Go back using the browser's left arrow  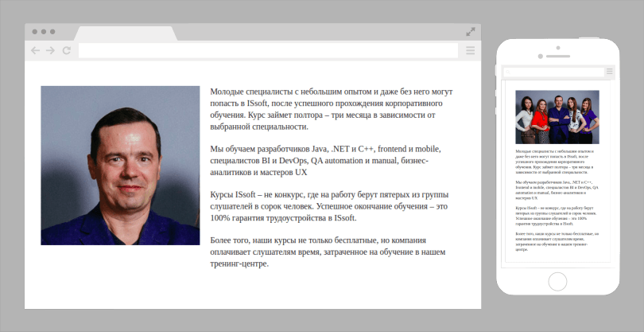[x=35, y=51]
